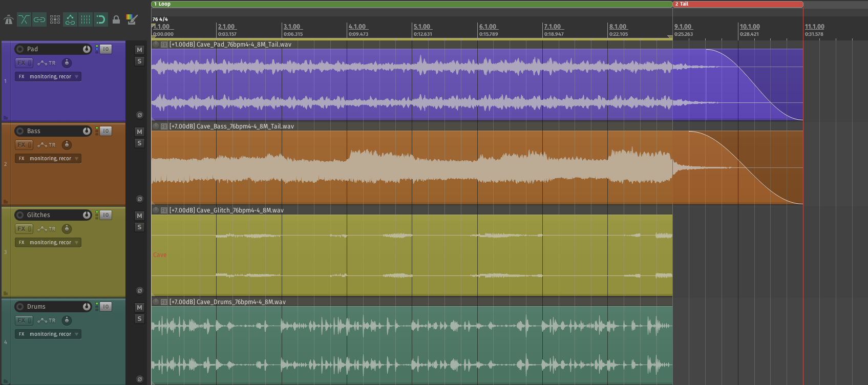Open envelope TR icon on Pad track
868x385 pixels.
47,63
